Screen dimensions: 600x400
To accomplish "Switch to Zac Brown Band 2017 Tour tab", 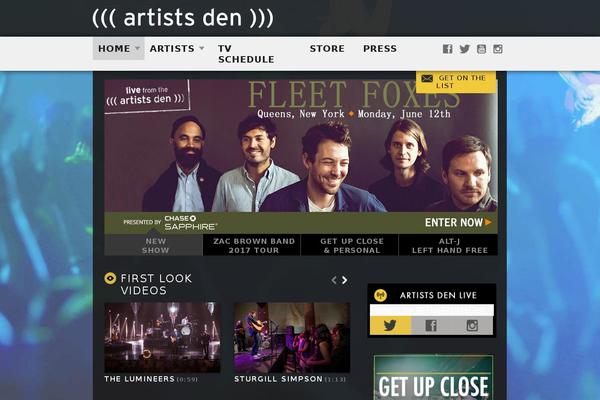I will tap(254, 245).
